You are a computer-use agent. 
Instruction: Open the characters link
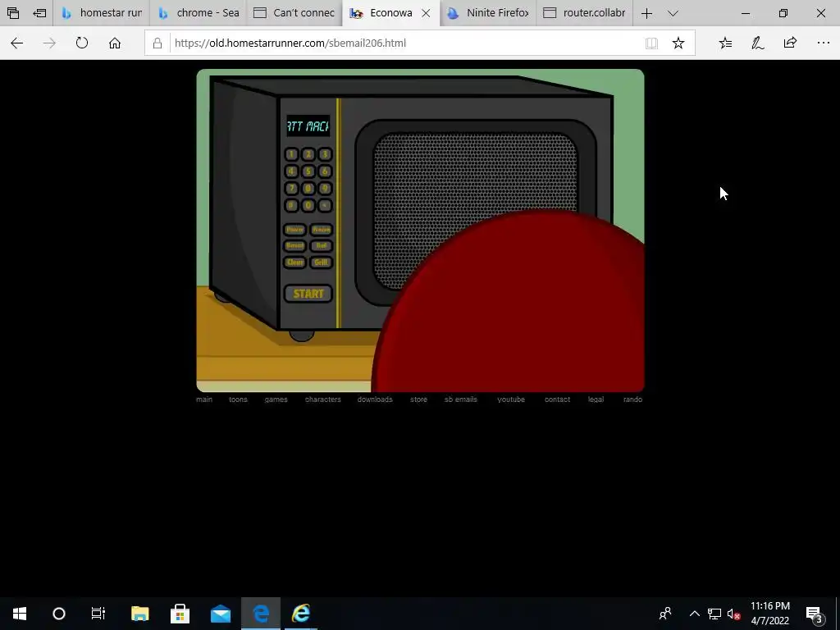point(322,399)
